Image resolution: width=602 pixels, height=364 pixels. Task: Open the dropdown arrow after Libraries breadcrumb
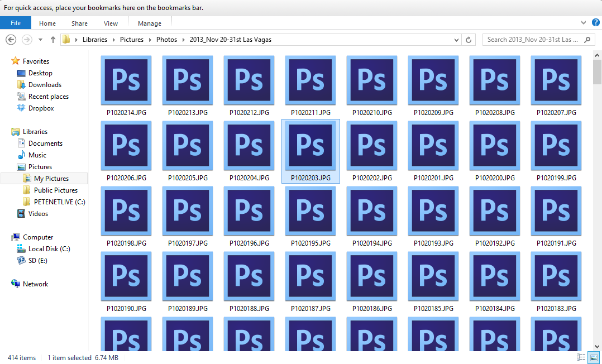click(x=114, y=40)
